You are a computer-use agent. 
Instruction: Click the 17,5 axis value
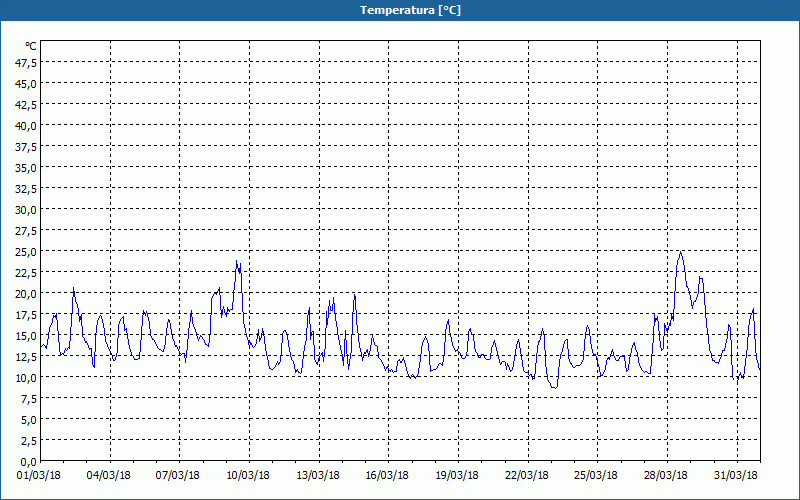27,315
